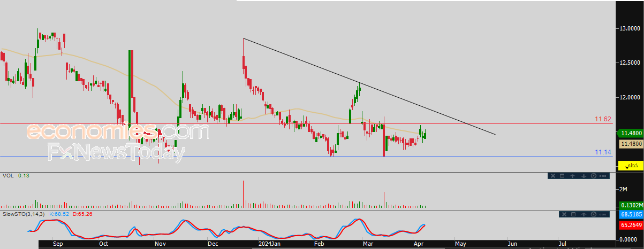The height and width of the screenshot is (249, 644).
Task: Maximize the VOL indicator panel
Action: [x=563, y=176]
